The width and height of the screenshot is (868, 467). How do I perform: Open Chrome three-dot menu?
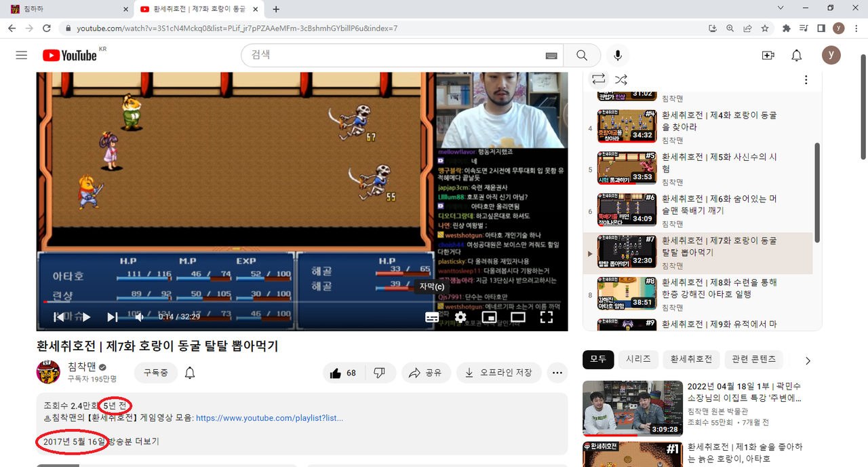click(x=856, y=29)
